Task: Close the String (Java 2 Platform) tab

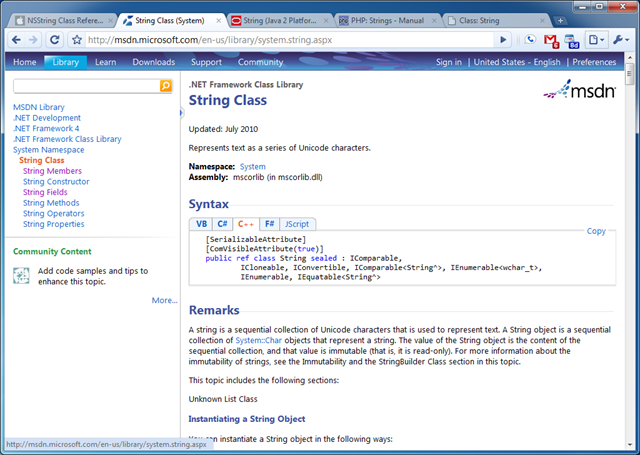Action: [x=326, y=20]
